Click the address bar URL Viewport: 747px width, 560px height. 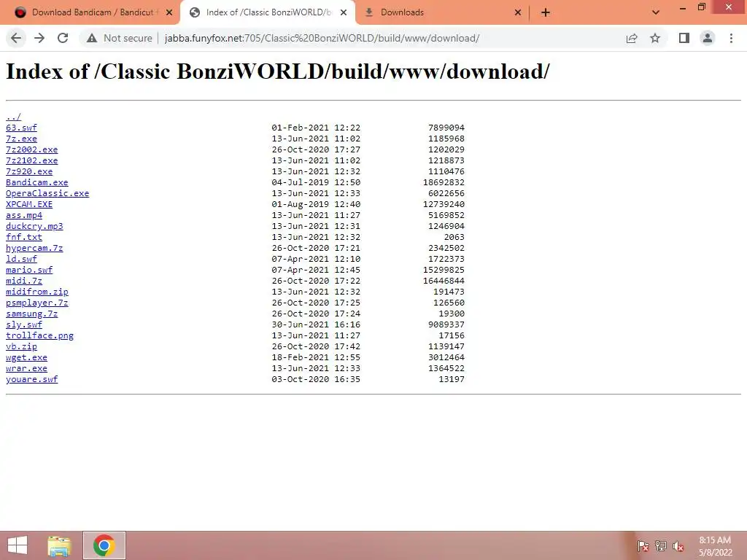[x=322, y=38]
